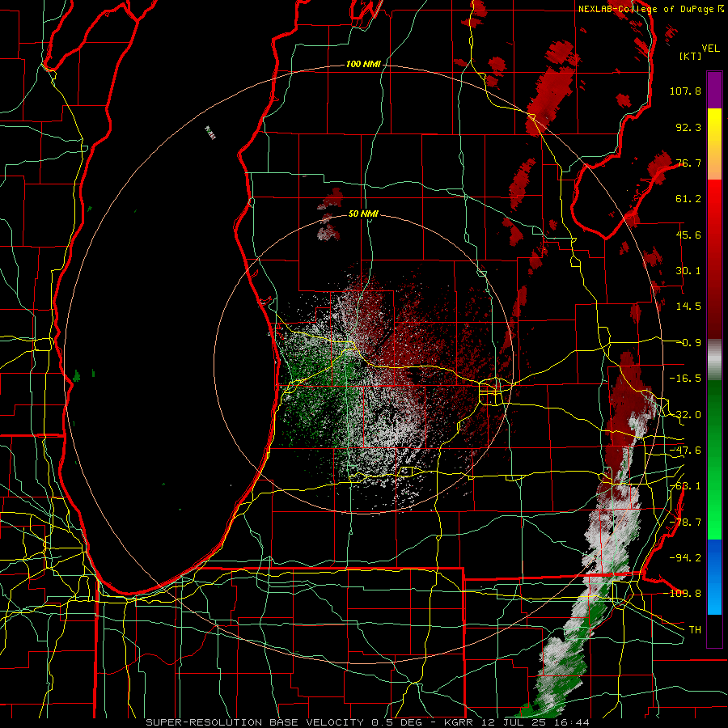Click the 100 NMI range ring label
Viewport: 728px width, 728px height.
click(x=363, y=64)
